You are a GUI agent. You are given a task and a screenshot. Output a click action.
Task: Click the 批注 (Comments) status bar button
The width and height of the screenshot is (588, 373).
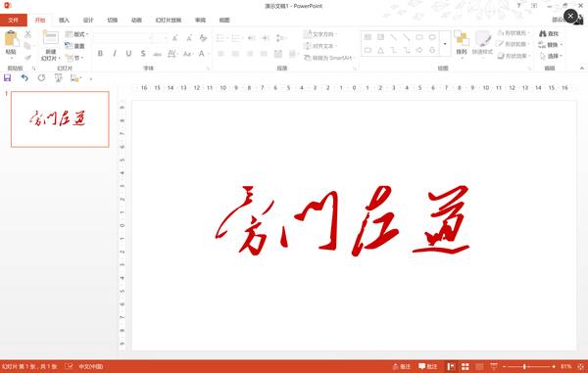coord(428,366)
